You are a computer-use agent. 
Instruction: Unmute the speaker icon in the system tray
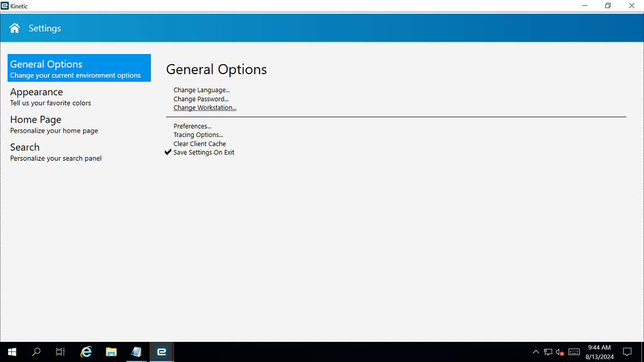click(558, 352)
